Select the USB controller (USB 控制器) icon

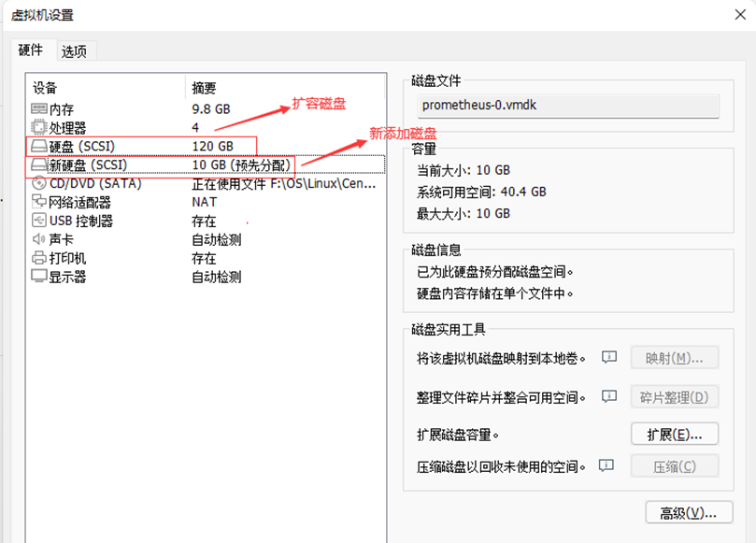pyautogui.click(x=39, y=221)
